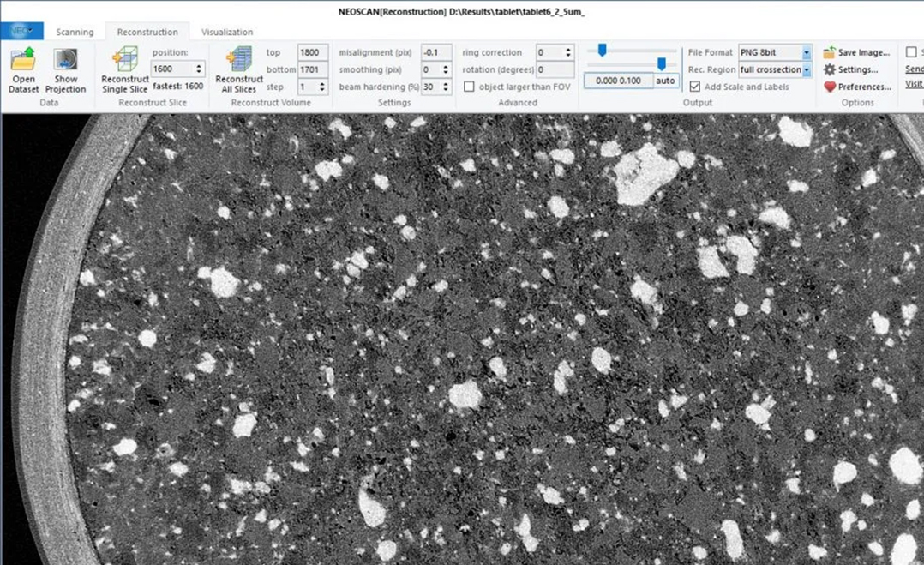Click the Visit link at ribbon's right edge
Viewport: 924px width, 565px height.
click(x=914, y=84)
